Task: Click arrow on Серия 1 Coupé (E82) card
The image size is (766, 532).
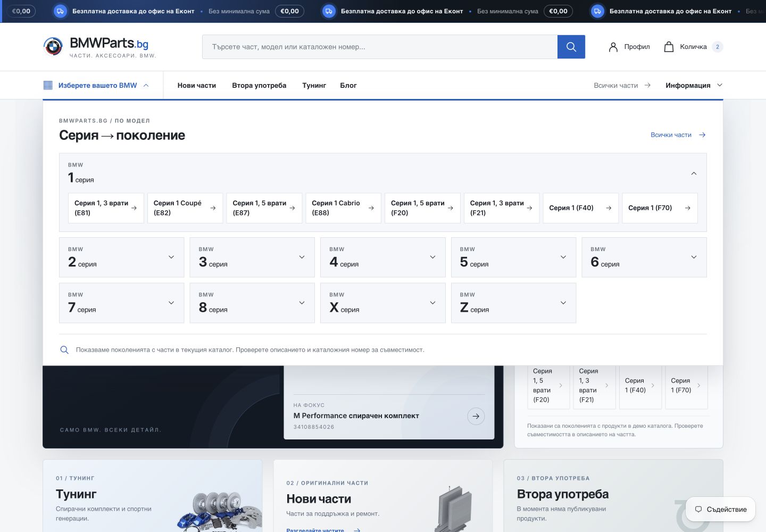Action: (x=213, y=208)
